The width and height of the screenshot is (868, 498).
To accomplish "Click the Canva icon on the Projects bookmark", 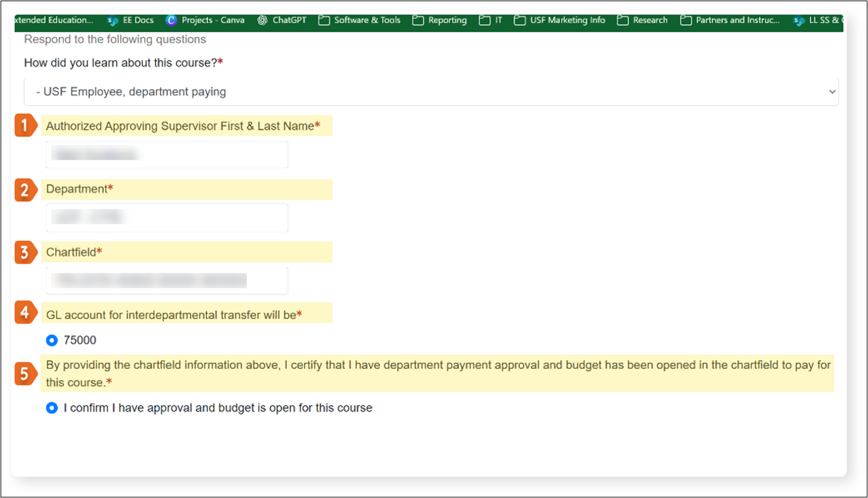I will (x=170, y=20).
